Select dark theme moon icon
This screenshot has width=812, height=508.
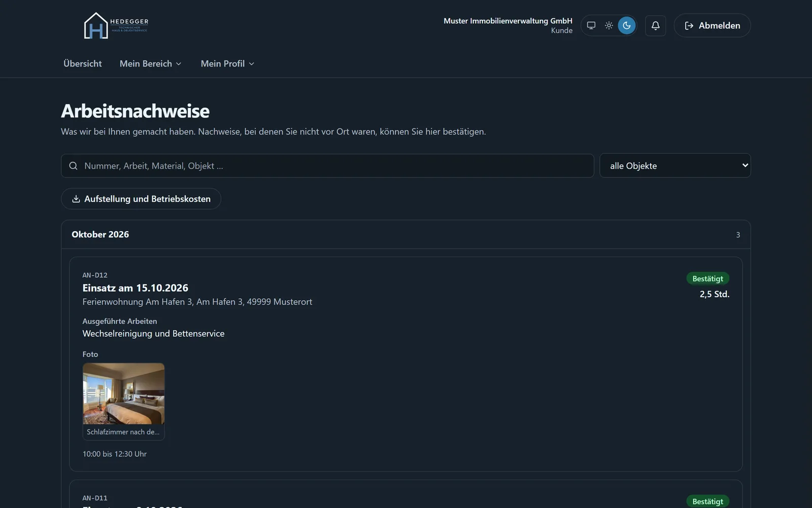pos(627,25)
